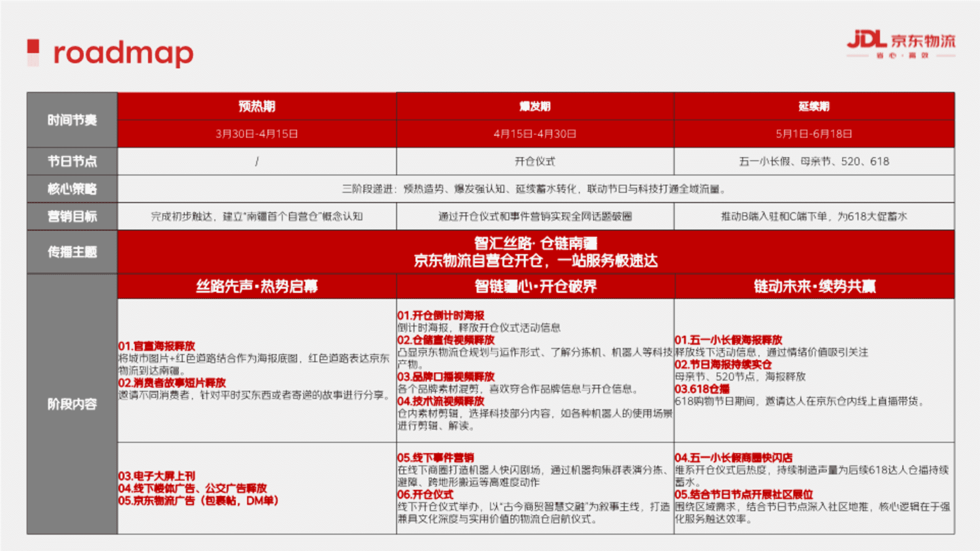Screen dimensions: 980x551
Task: Click the 01.官宣海报释放 item title
Action: tap(157, 346)
